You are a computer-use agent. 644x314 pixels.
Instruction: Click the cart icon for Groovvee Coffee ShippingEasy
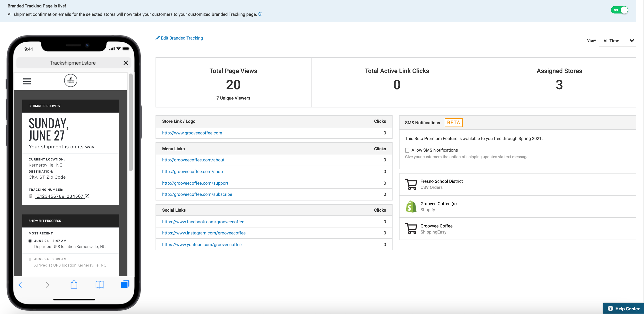pos(411,229)
